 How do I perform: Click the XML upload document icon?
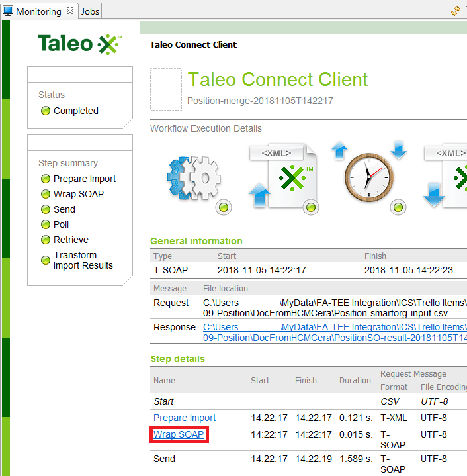coord(283,177)
